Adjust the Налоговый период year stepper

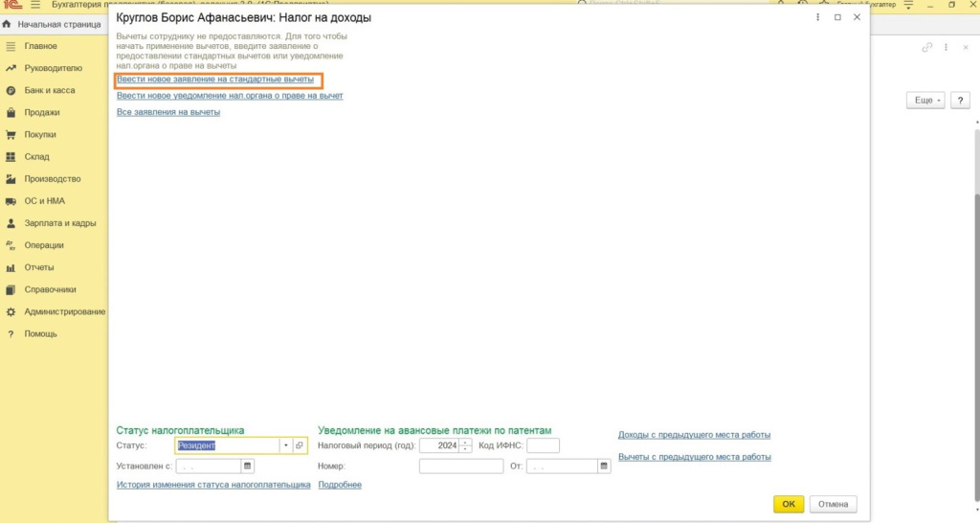[x=466, y=445]
